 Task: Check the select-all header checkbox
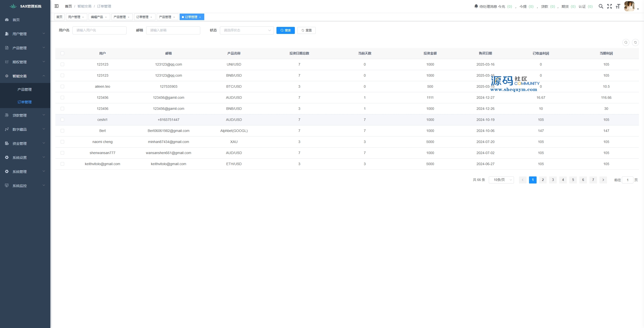(x=62, y=53)
